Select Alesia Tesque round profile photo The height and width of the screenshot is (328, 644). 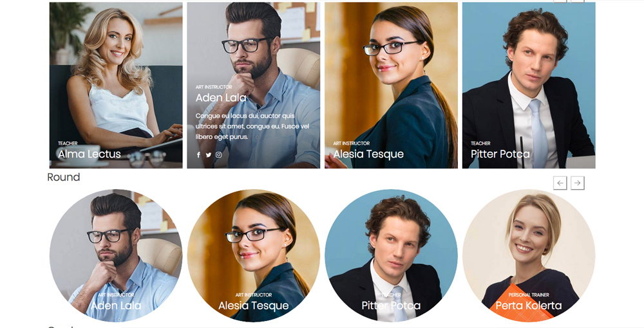(x=253, y=255)
